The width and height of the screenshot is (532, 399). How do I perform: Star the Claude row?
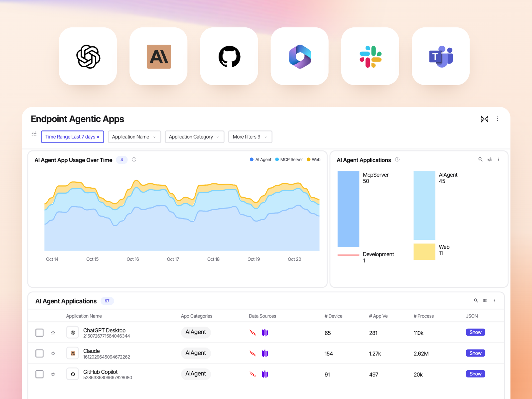53,353
